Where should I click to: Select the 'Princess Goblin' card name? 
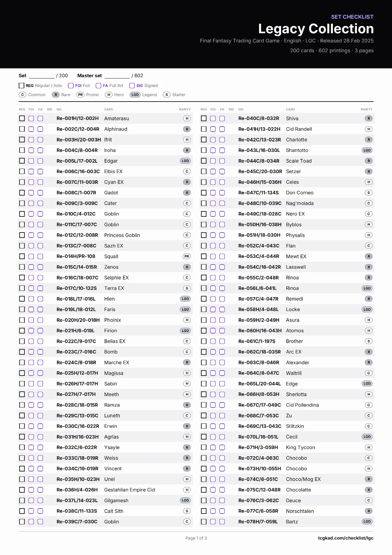tap(122, 235)
